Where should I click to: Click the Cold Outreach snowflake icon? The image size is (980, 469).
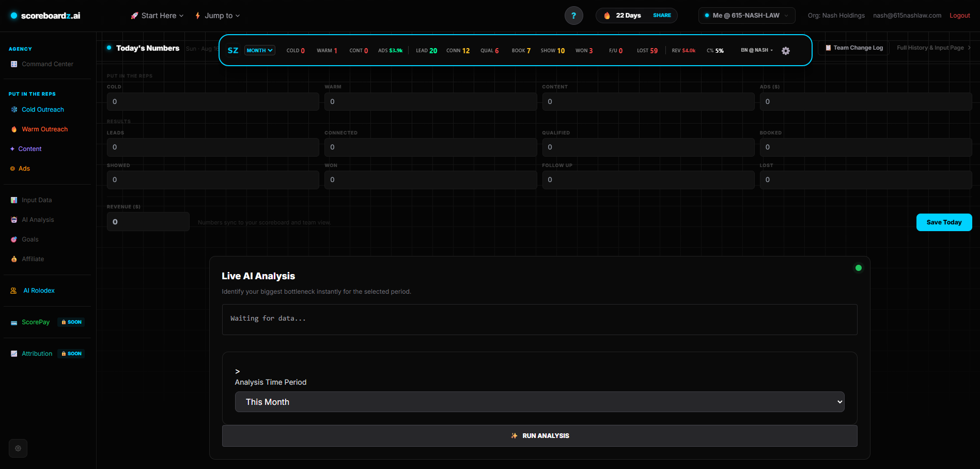(x=14, y=110)
